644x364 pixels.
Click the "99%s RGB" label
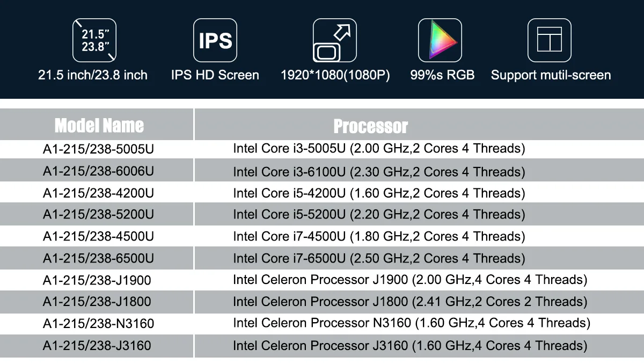click(x=442, y=75)
